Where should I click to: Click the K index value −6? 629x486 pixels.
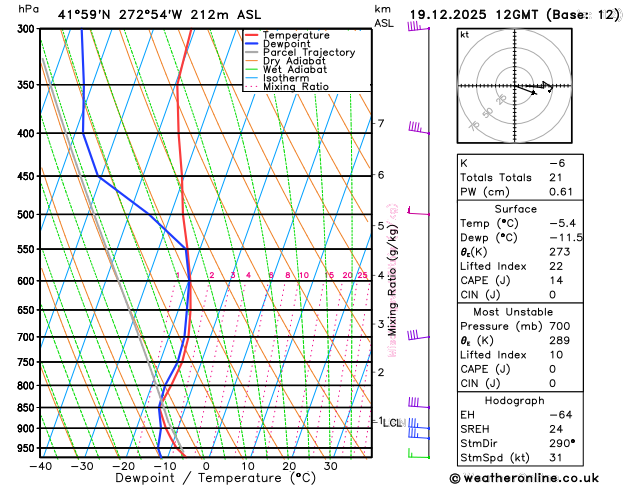click(557, 163)
